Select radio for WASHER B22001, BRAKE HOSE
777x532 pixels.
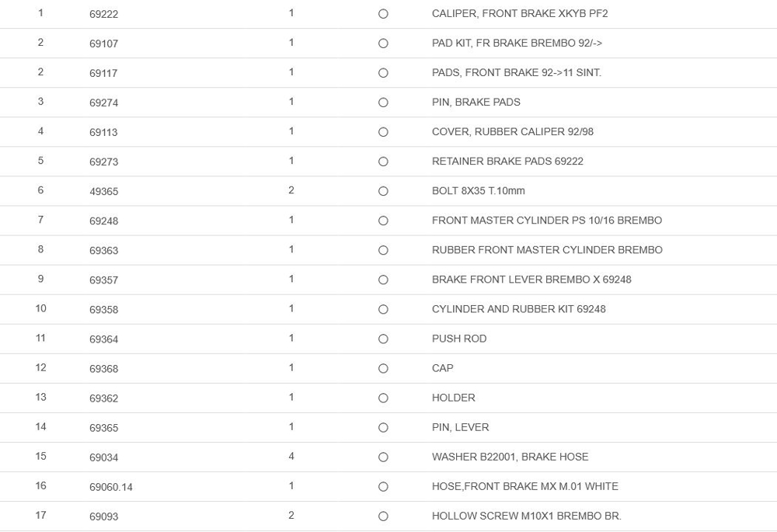click(383, 457)
